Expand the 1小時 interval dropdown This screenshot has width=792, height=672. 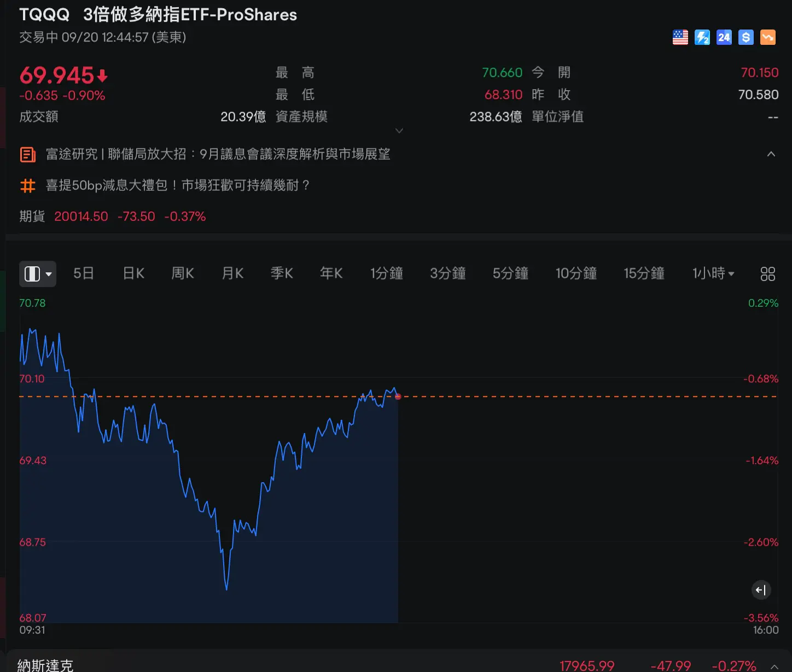click(x=713, y=273)
